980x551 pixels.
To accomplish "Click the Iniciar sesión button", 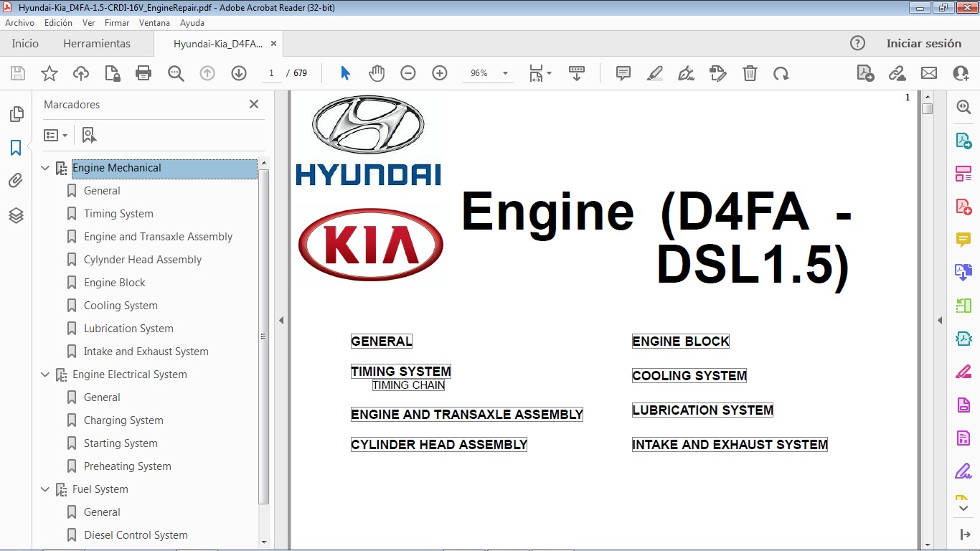I will point(924,43).
